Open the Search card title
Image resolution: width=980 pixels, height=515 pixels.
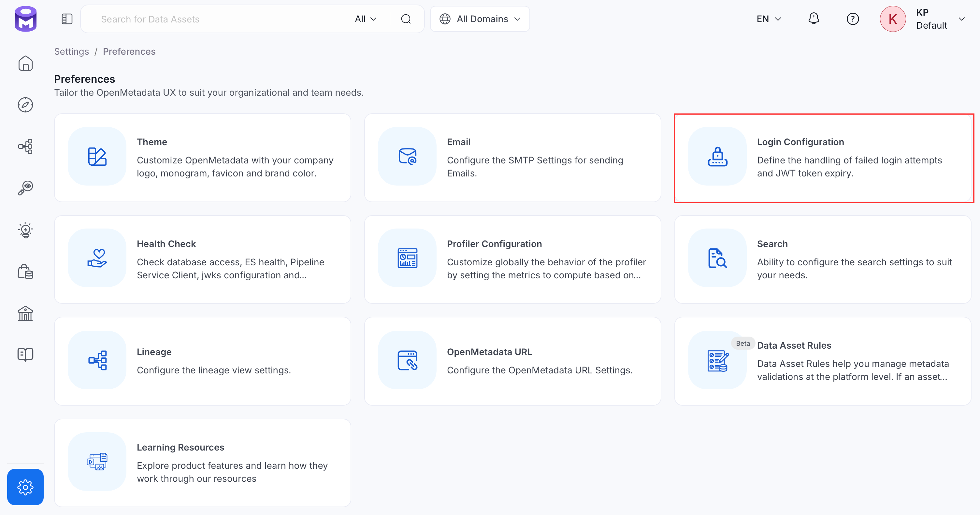coord(772,244)
